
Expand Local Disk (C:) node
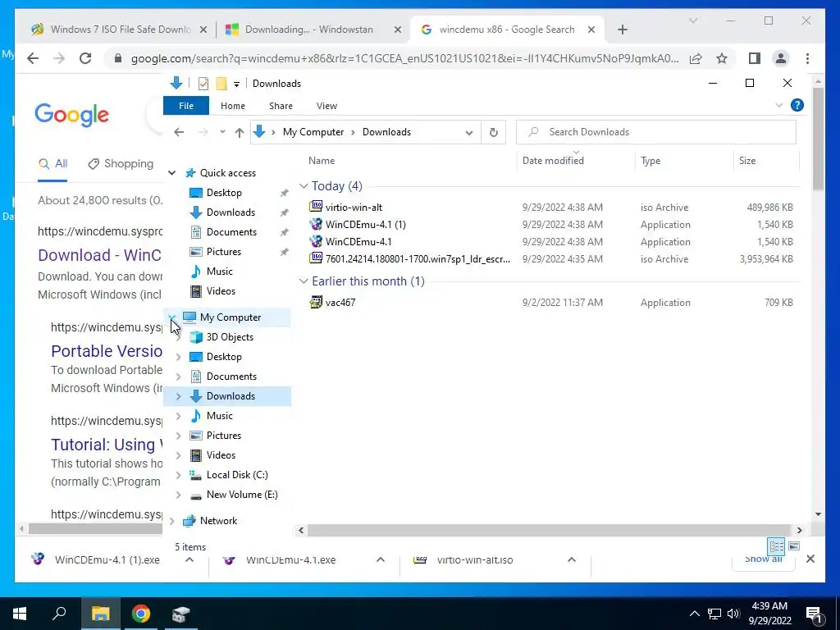[x=178, y=475]
